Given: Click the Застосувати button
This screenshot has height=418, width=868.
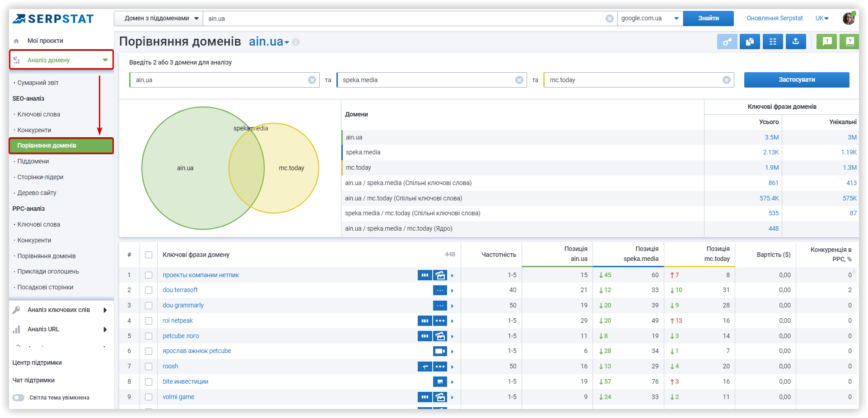Looking at the screenshot, I should click(797, 80).
